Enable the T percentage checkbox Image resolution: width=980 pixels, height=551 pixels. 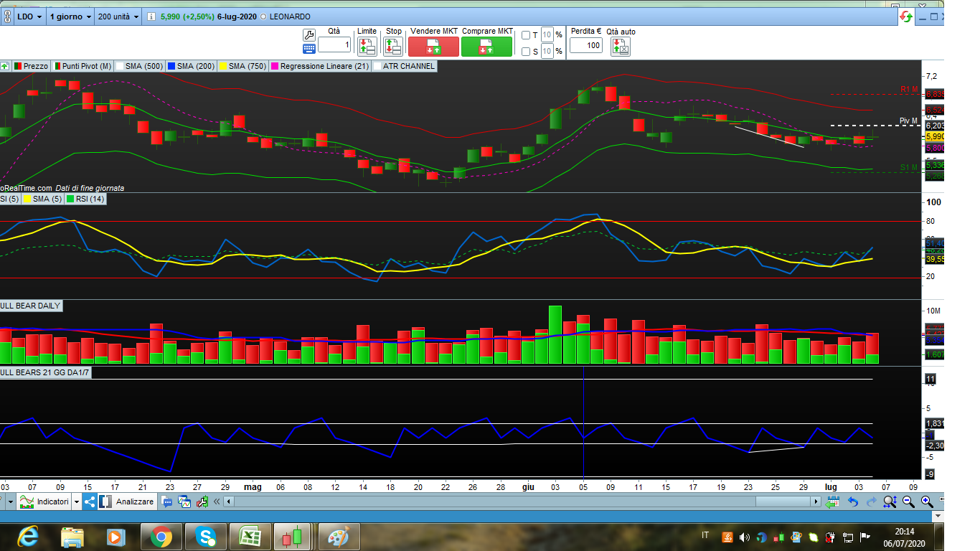point(526,35)
